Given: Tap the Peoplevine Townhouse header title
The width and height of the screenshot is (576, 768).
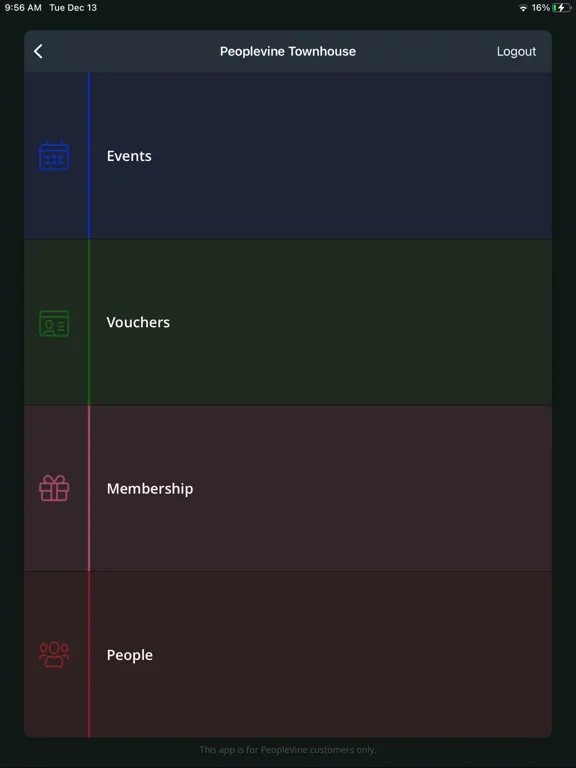Looking at the screenshot, I should coord(288,51).
